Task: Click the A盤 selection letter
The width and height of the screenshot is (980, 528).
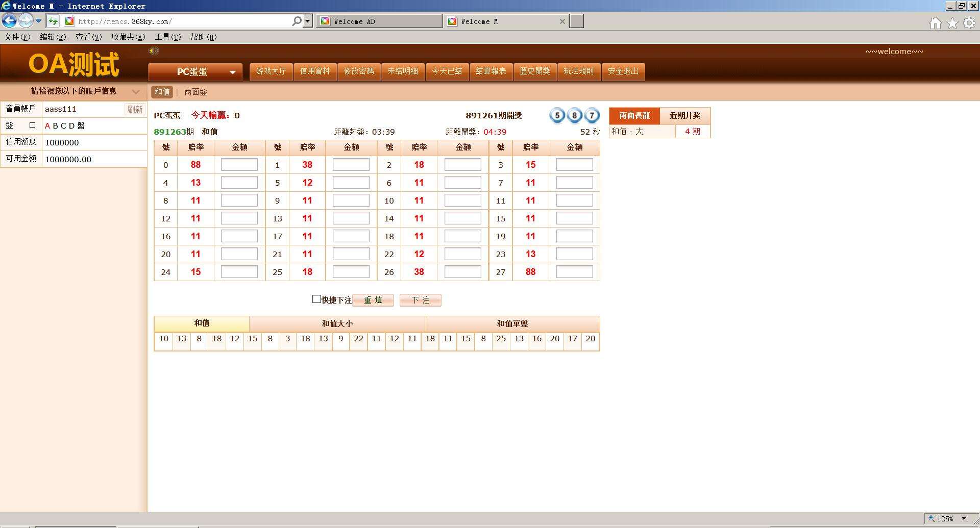Action: (47, 126)
